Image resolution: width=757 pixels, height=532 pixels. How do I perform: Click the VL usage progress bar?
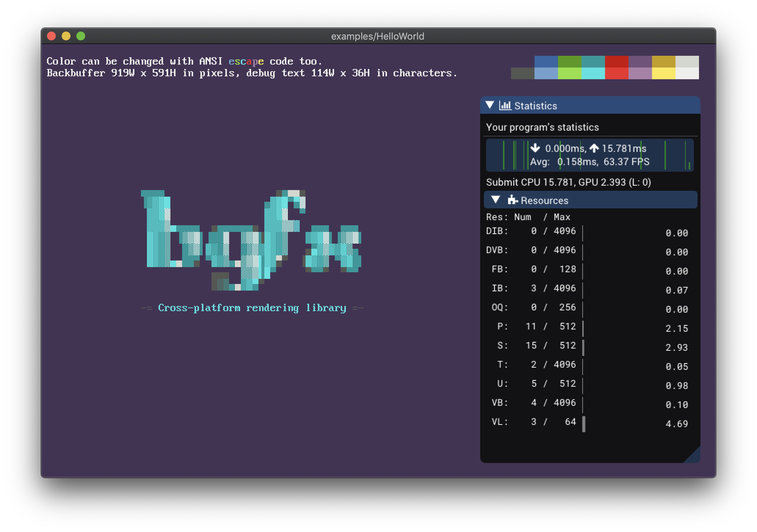coord(584,424)
